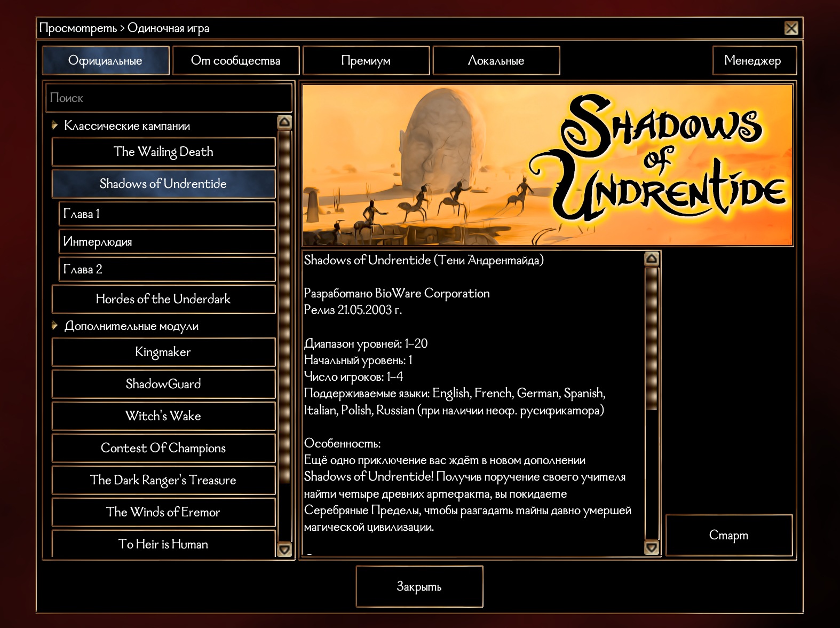Click the Shadows of Undrentide banner image

point(548,165)
